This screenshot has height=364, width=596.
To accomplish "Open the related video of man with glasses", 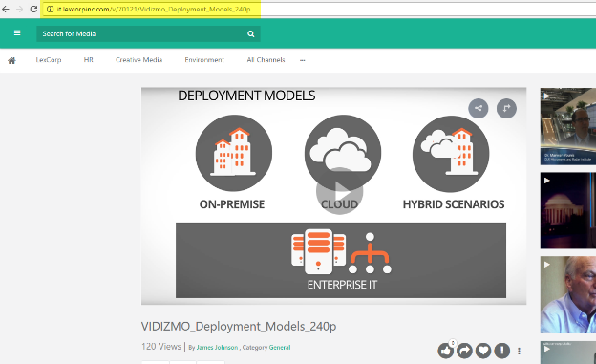I will coord(568,126).
